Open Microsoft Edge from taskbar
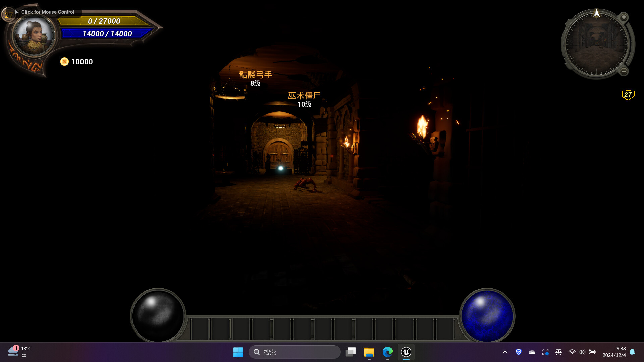 (x=387, y=352)
